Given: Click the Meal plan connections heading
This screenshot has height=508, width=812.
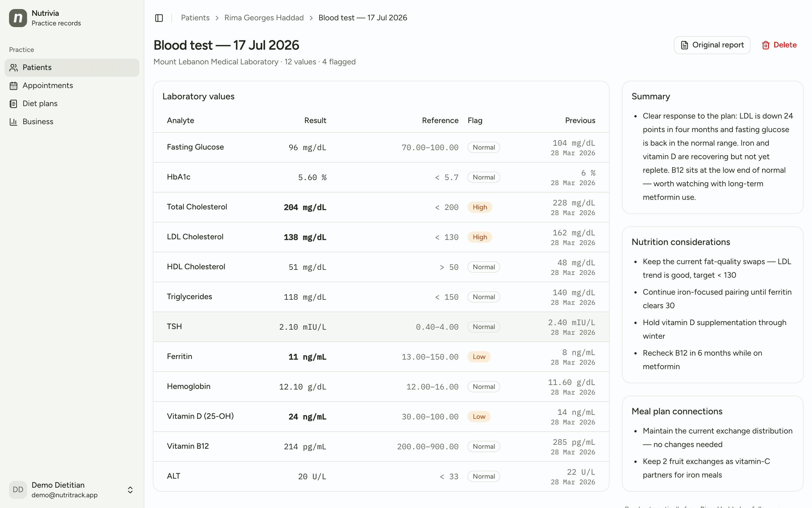Looking at the screenshot, I should [677, 411].
